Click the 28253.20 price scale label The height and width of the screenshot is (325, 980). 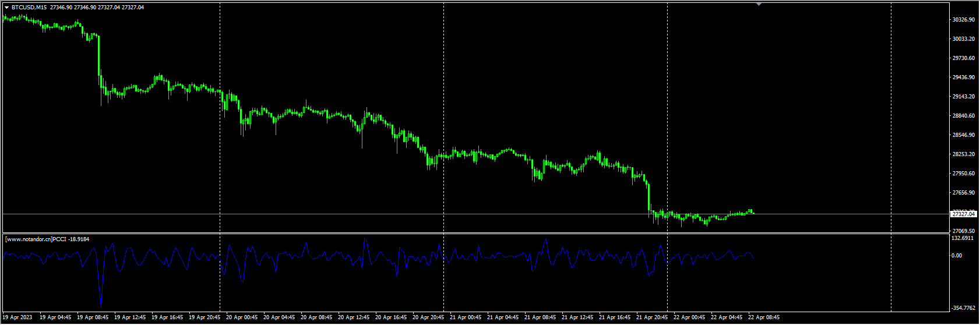pyautogui.click(x=963, y=154)
